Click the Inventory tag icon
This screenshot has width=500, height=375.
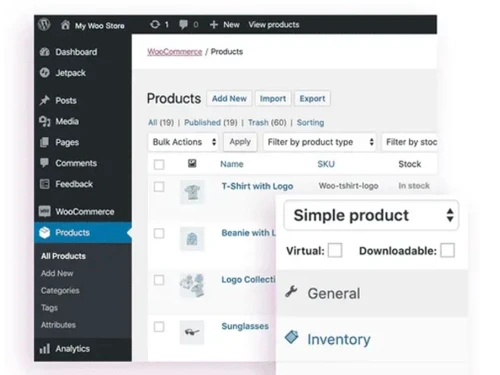click(x=292, y=337)
